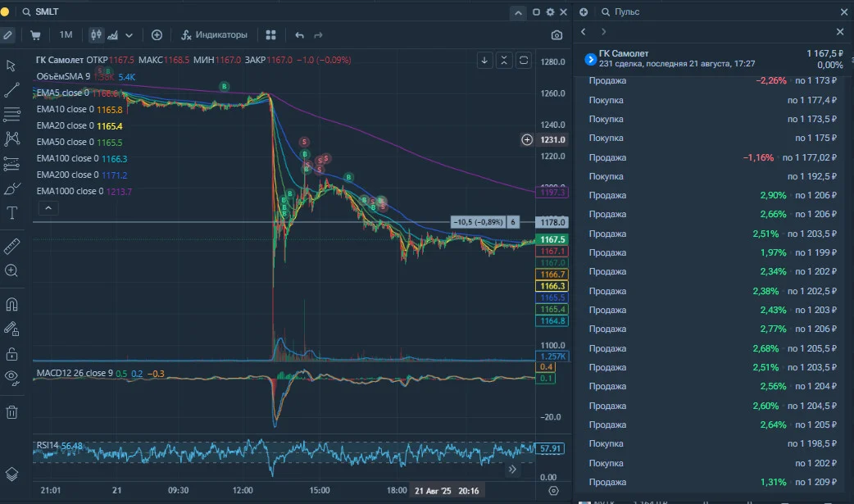Select the pattern drawing tool

click(11, 139)
